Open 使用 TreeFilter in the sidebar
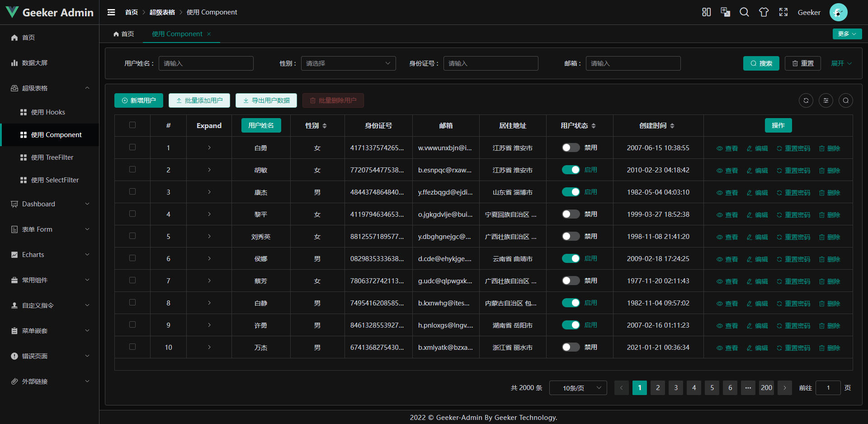This screenshot has height=424, width=868. (50, 157)
